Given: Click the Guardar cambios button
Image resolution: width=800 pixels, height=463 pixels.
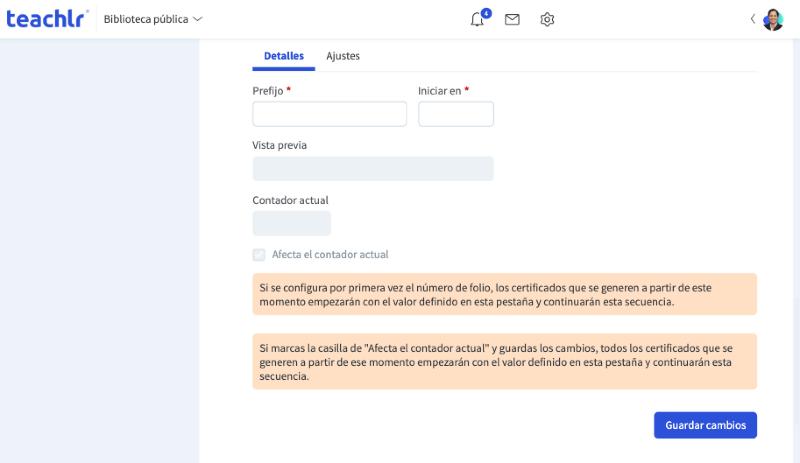Looking at the screenshot, I should (705, 425).
